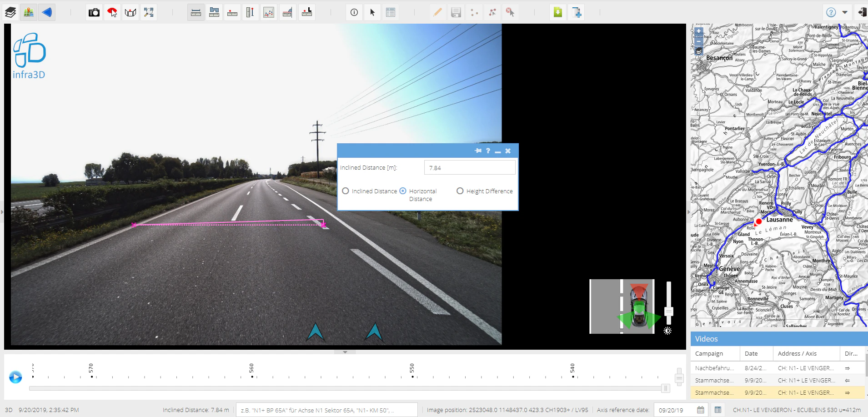
Task: Select the Inclined Distance radio button
Action: pyautogui.click(x=346, y=191)
